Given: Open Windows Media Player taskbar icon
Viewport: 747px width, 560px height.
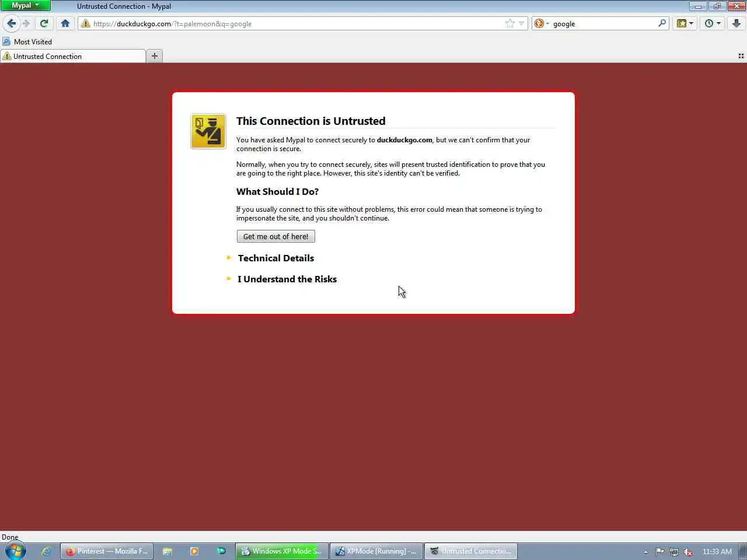Looking at the screenshot, I should point(194,551).
